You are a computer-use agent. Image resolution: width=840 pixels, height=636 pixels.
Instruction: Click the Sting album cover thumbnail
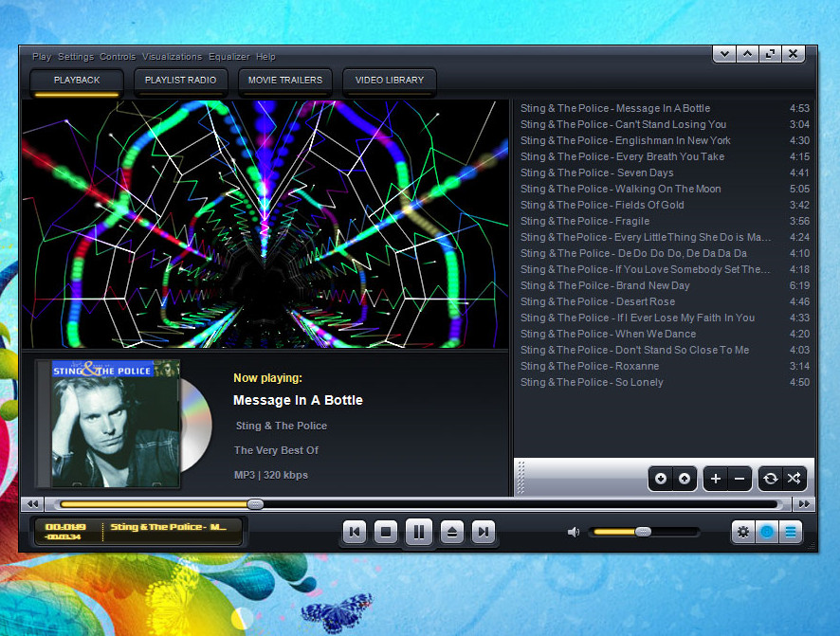point(115,424)
